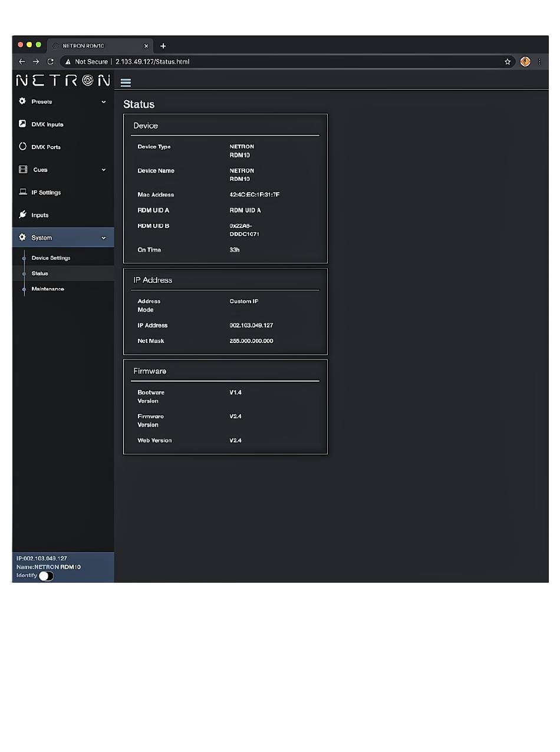Go back with browser back arrow
The height and width of the screenshot is (752, 560).
[x=22, y=61]
